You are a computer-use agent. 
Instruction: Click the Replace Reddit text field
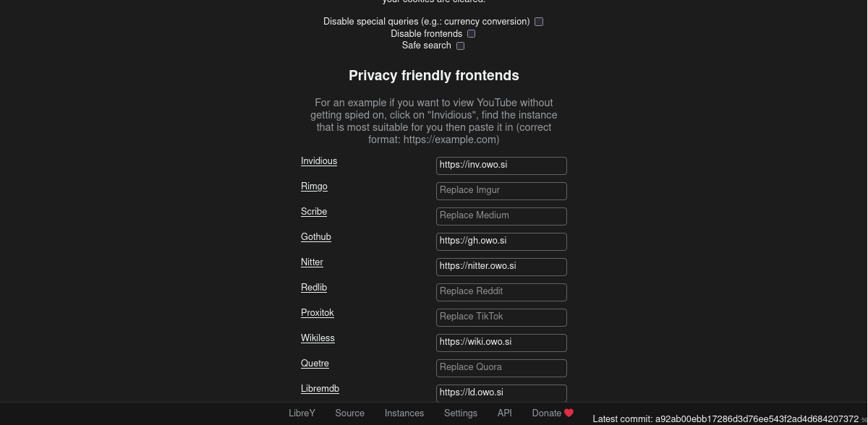tap(501, 292)
